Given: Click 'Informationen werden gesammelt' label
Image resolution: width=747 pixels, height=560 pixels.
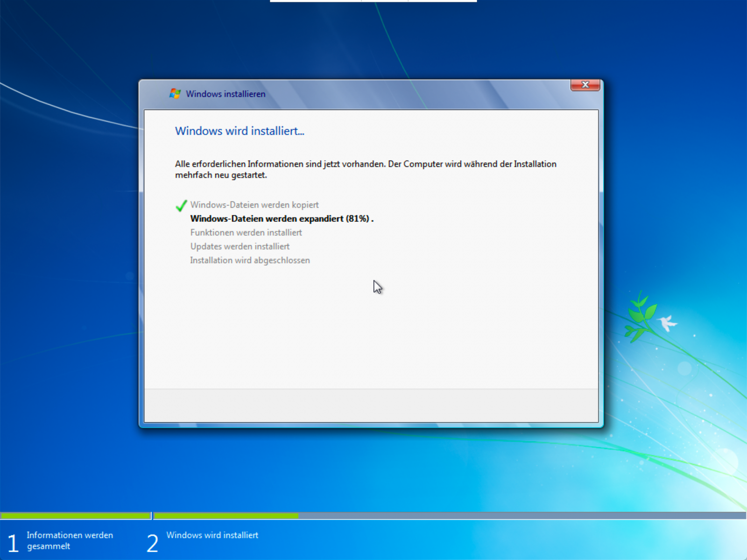Looking at the screenshot, I should click(70, 540).
